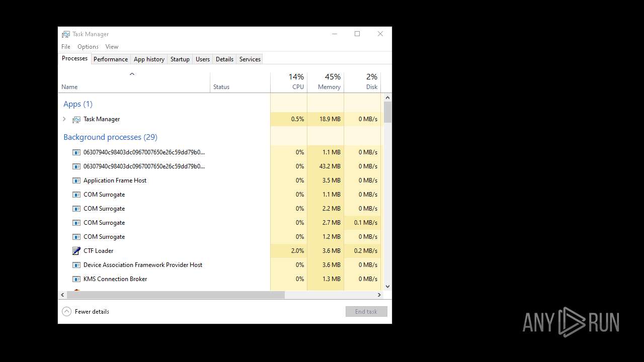Select the Background processes (29) heading
The width and height of the screenshot is (644, 362).
pyautogui.click(x=110, y=137)
